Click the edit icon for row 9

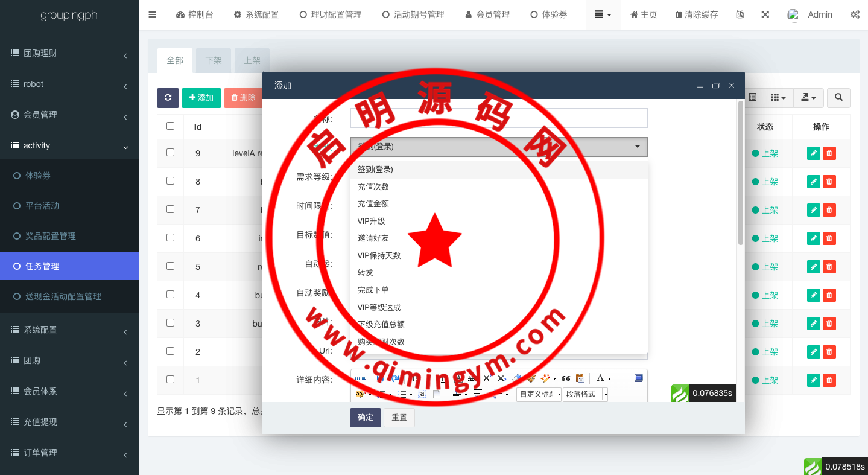pyautogui.click(x=813, y=153)
